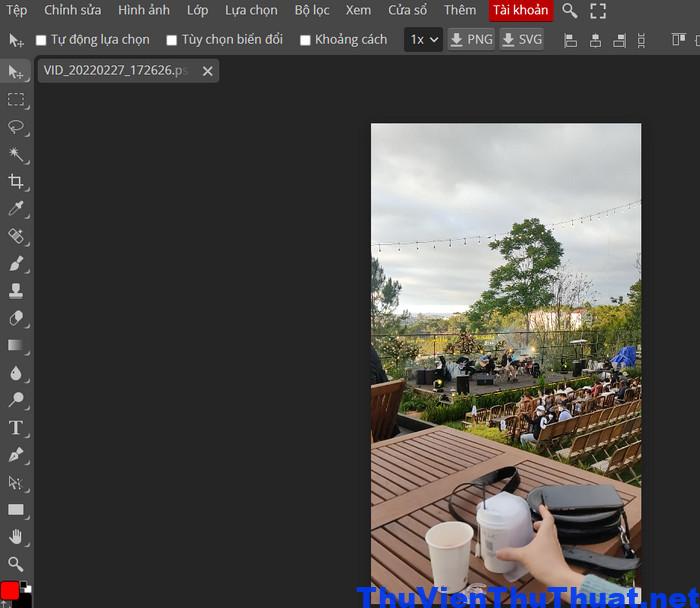Choose the Spot Healing Brush tool
Screen dimensions: 700x608
pos(16,236)
